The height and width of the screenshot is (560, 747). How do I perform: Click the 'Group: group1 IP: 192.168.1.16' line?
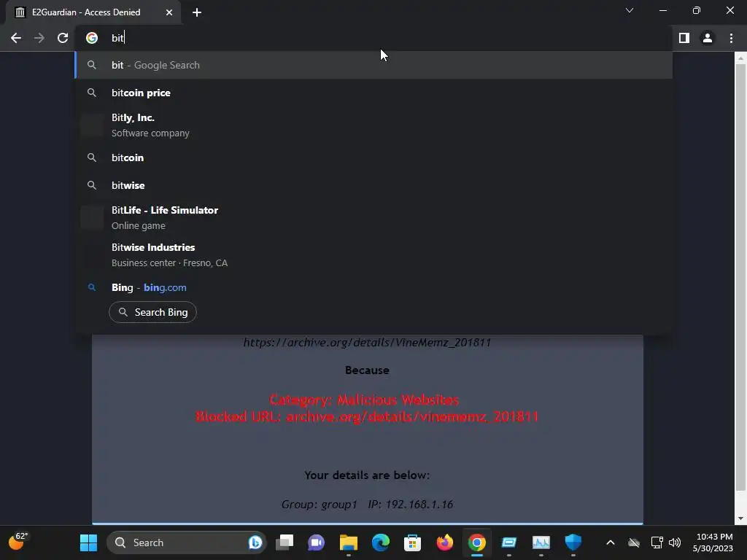tap(367, 505)
